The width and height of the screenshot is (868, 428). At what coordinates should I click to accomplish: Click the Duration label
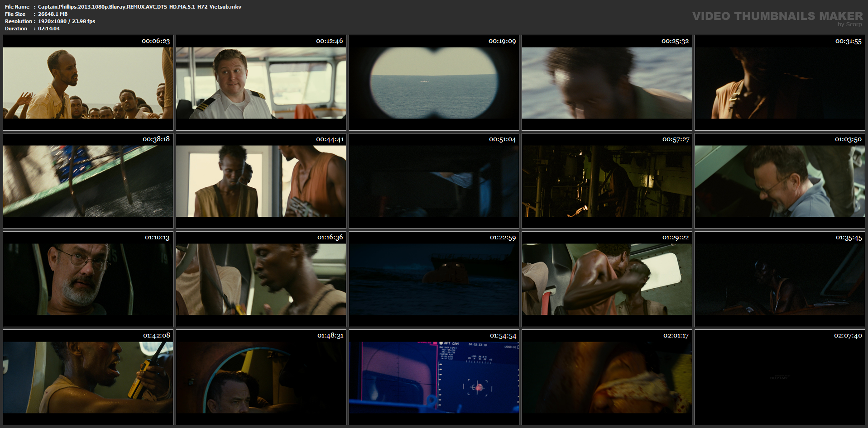(x=16, y=29)
